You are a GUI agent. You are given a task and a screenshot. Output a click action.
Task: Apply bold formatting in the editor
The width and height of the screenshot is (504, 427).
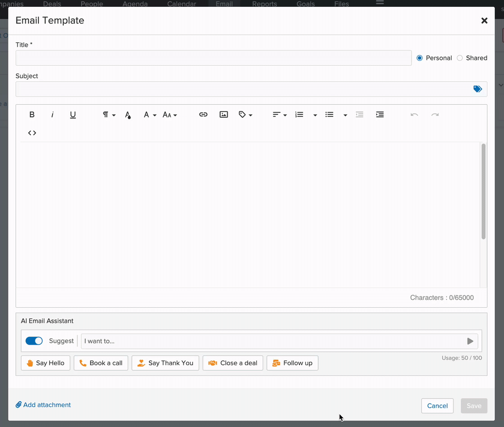point(32,114)
